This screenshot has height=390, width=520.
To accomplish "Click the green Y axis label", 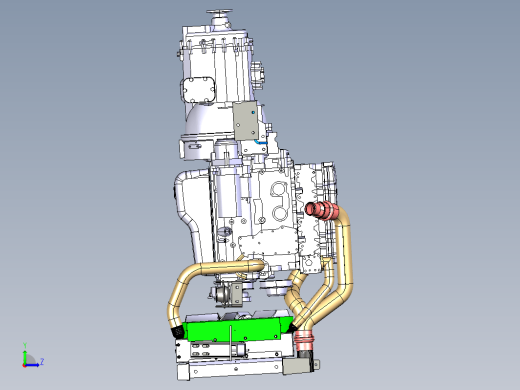I will pos(25,345).
